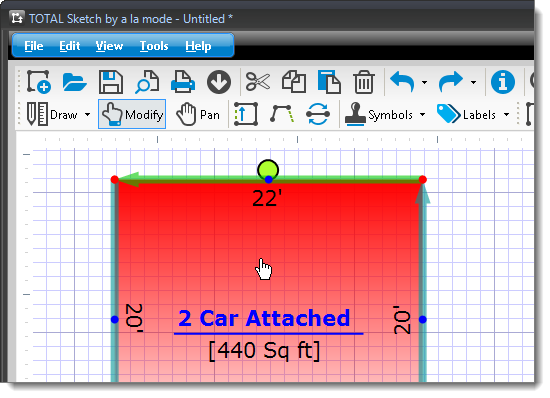This screenshot has width=550, height=398.
Task: Click the flip/rotate arrows icon
Action: (x=318, y=114)
